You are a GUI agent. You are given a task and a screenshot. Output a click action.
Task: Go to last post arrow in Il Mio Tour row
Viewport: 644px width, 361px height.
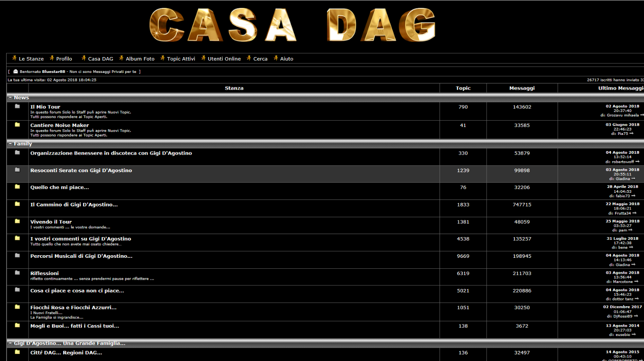click(642, 115)
